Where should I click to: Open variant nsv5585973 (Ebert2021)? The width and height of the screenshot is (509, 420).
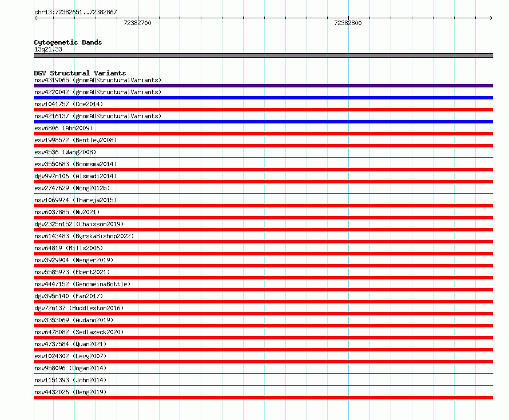(72, 272)
